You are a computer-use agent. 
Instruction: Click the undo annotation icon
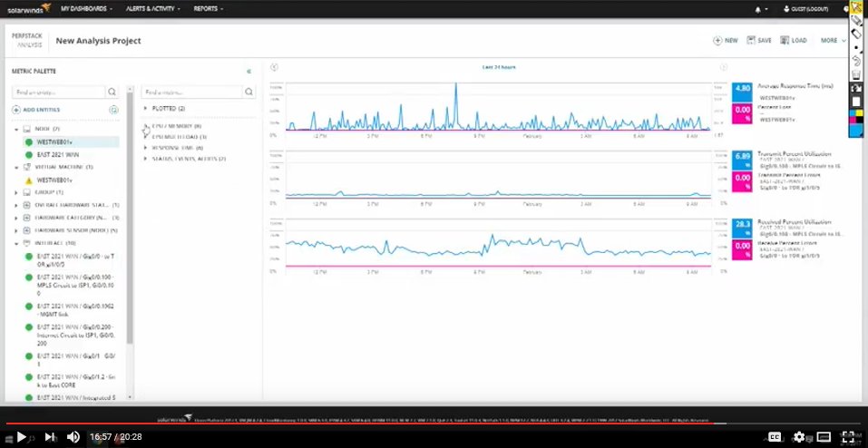click(856, 61)
